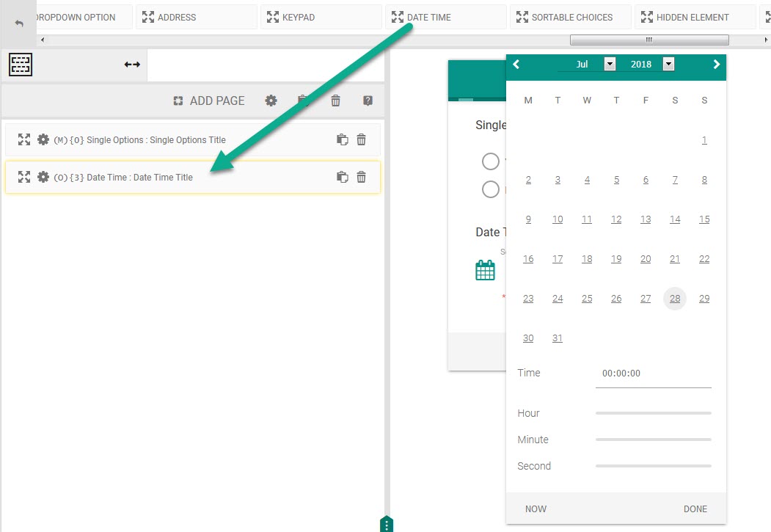The image size is (771, 532).
Task: Click the undo back arrow icon
Action: pyautogui.click(x=18, y=23)
